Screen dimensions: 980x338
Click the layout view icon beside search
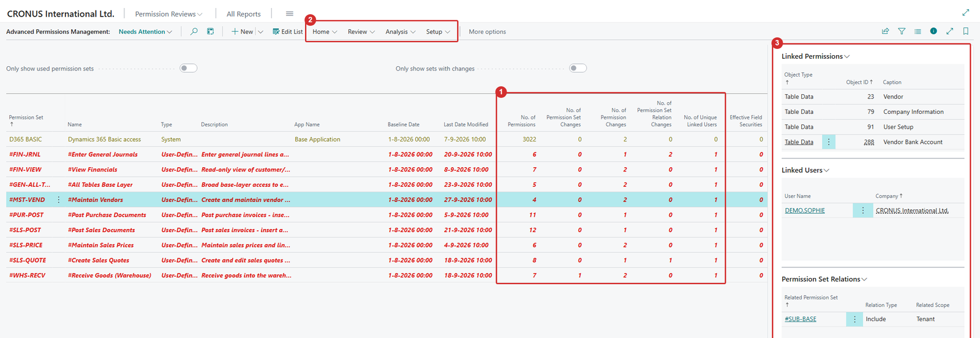tap(210, 31)
